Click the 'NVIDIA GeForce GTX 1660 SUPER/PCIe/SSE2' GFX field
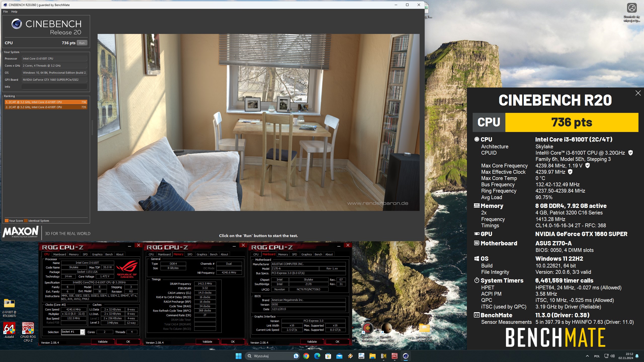Screen dimensions: 644x362 coord(54,80)
